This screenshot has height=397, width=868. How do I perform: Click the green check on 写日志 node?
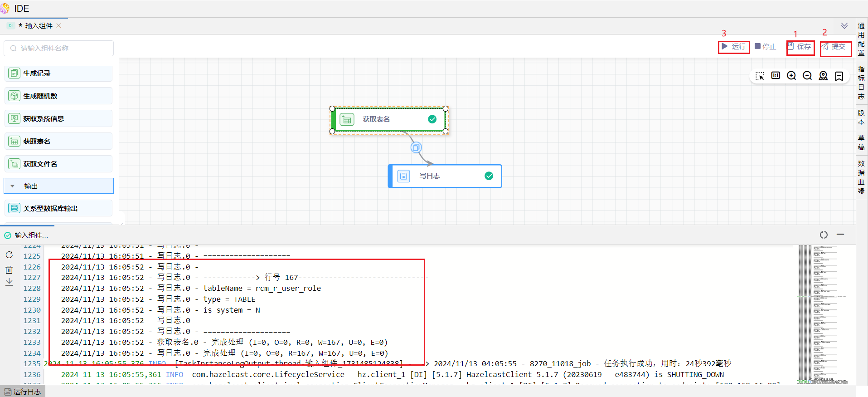click(489, 176)
